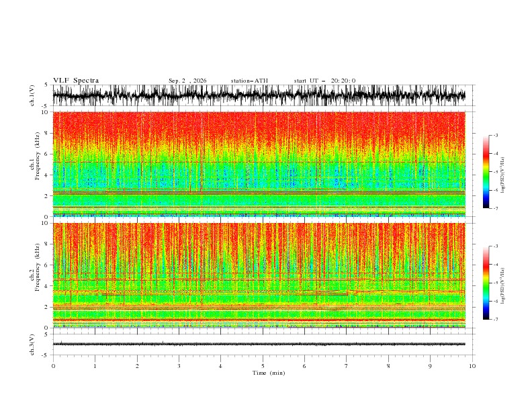Click the ch.3(V) waveform trace
The image size is (532, 411).
click(x=259, y=344)
